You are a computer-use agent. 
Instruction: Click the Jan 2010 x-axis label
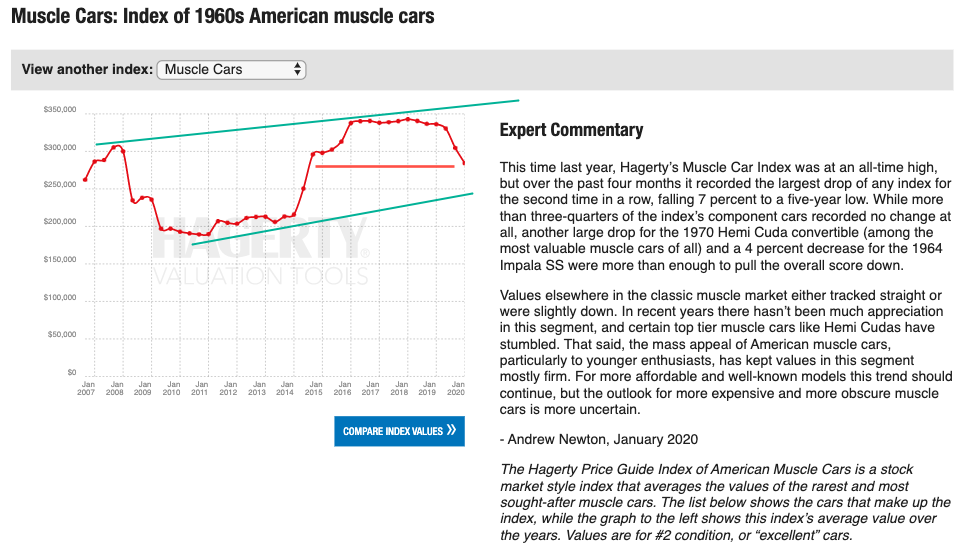172,389
